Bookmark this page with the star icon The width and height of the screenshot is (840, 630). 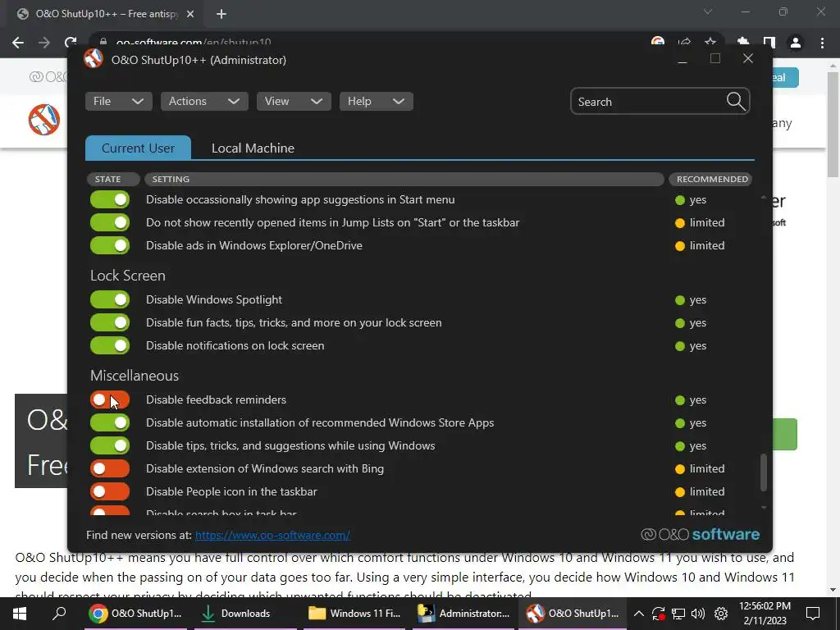710,43
